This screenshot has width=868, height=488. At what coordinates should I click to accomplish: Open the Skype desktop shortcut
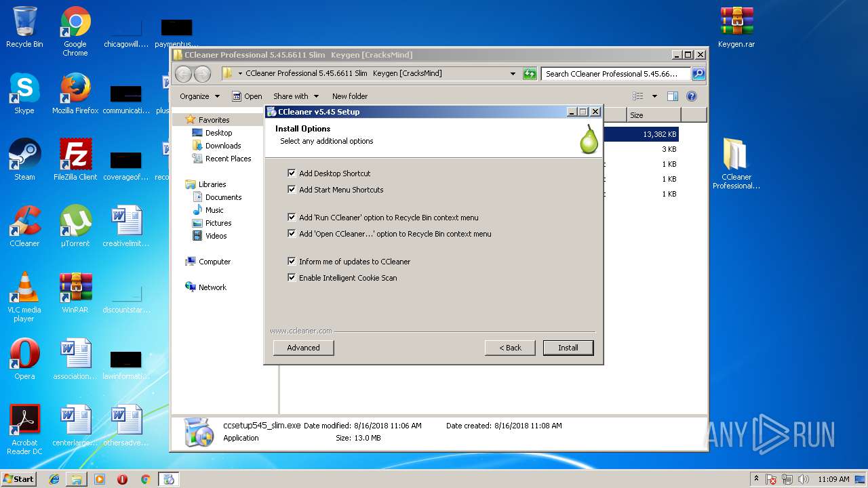coord(24,94)
